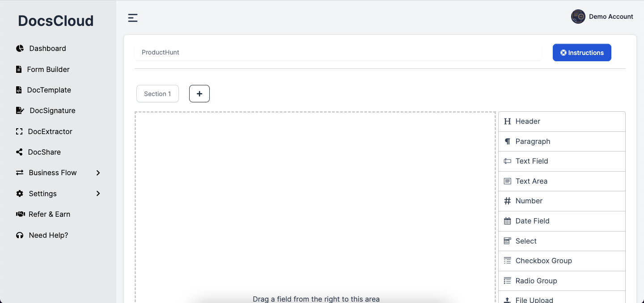
Task: Click the Need Help headset icon
Action: tap(20, 235)
